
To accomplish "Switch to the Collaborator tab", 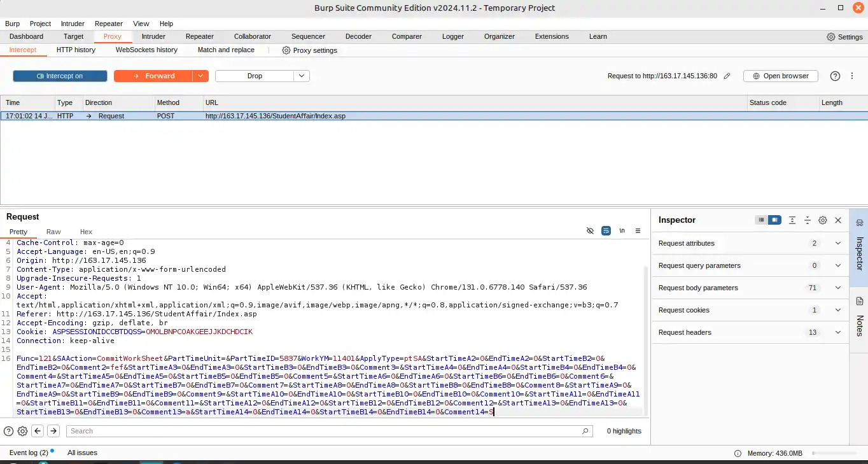I will pyautogui.click(x=253, y=36).
